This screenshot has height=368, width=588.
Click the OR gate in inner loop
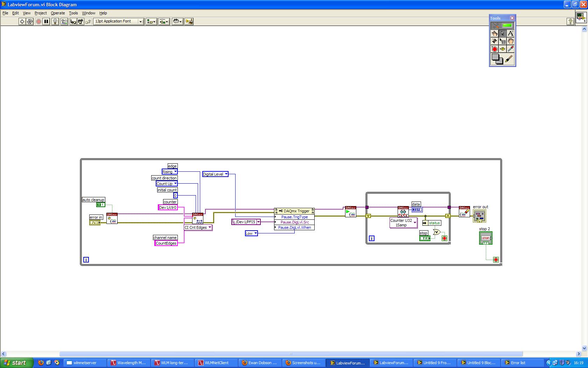tap(436, 232)
